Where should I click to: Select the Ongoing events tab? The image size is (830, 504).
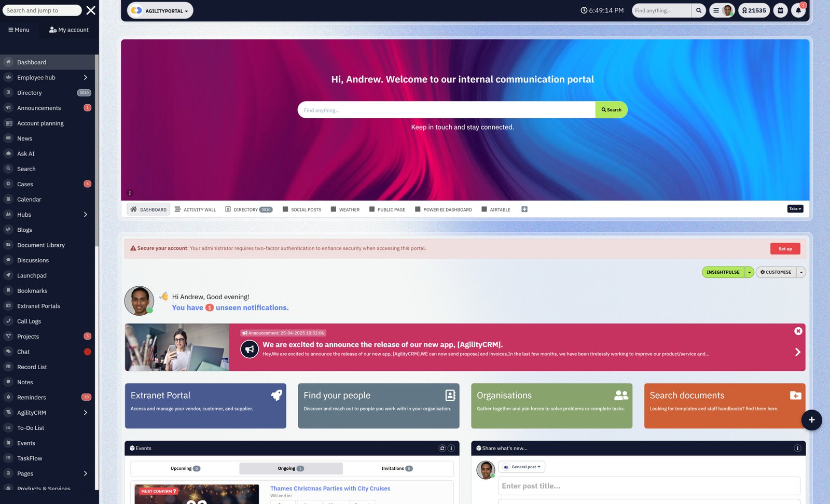pos(291,468)
